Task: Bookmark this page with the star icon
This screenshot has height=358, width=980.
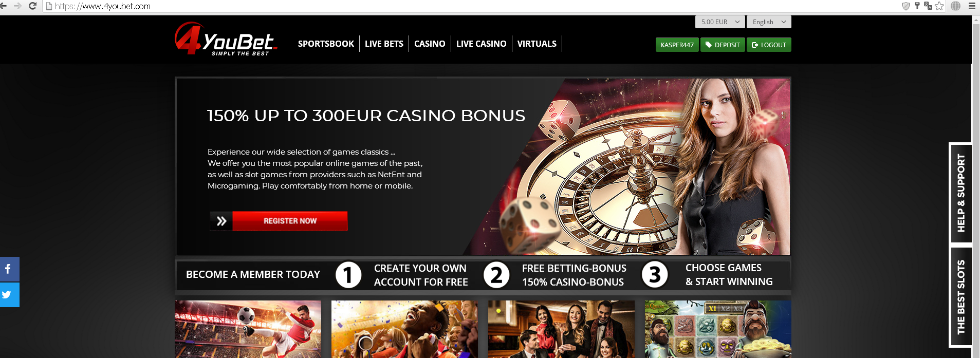Action: pyautogui.click(x=939, y=6)
